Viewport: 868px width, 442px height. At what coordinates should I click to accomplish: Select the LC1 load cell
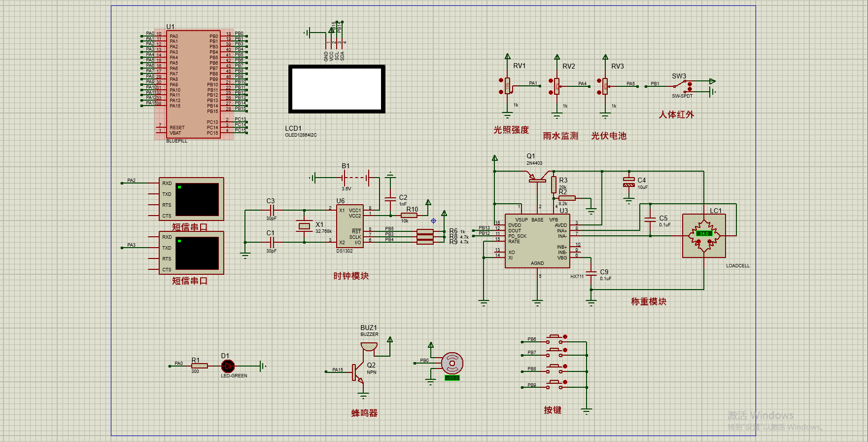point(704,236)
